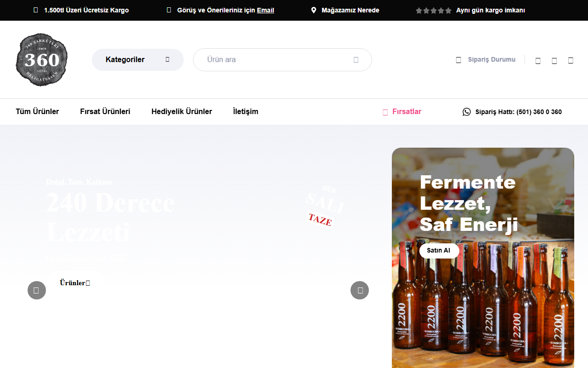
Task: Click the pink icon beside Fırsatlar
Action: click(385, 112)
